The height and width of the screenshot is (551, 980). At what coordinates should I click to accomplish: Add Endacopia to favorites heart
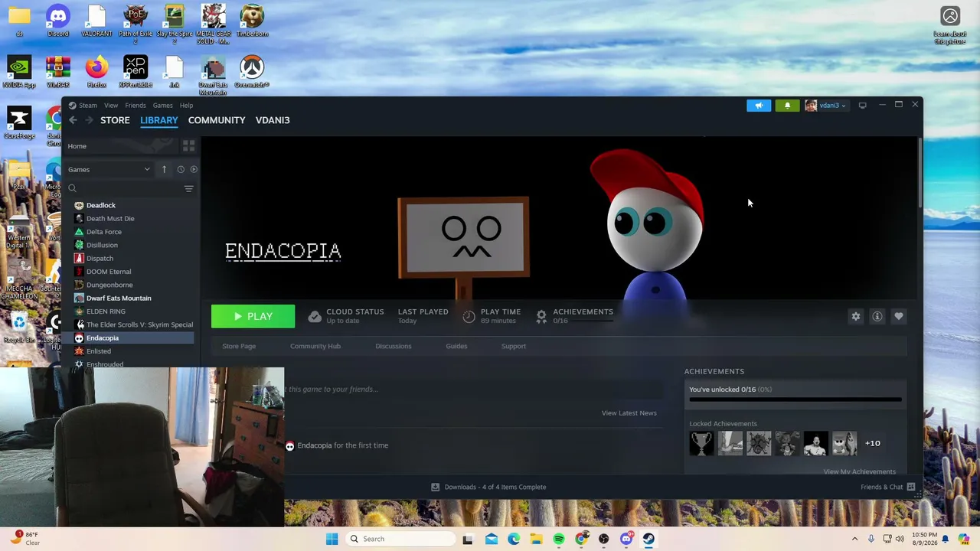point(899,316)
